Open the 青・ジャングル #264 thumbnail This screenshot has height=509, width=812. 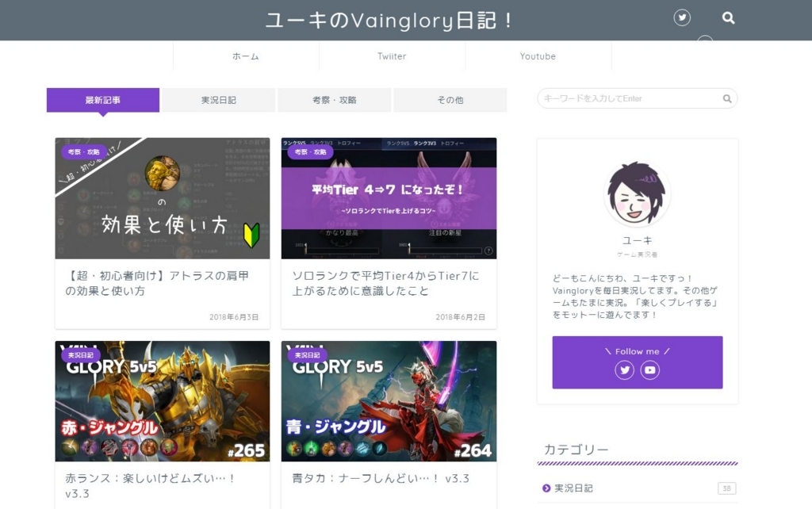click(389, 401)
